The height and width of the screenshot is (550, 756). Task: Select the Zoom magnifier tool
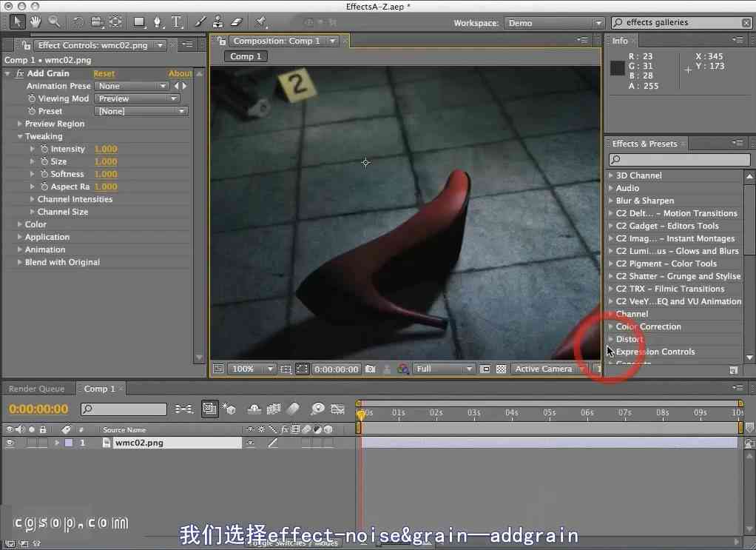click(x=54, y=22)
